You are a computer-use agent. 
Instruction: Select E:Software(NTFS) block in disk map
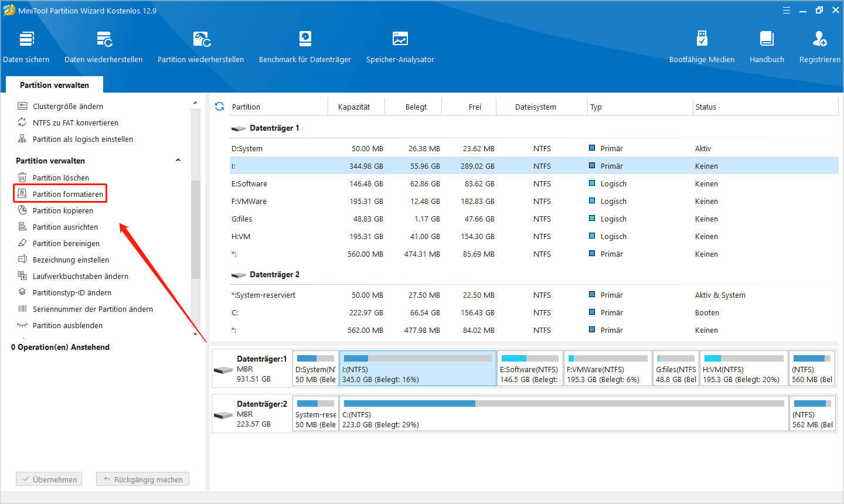click(x=530, y=368)
